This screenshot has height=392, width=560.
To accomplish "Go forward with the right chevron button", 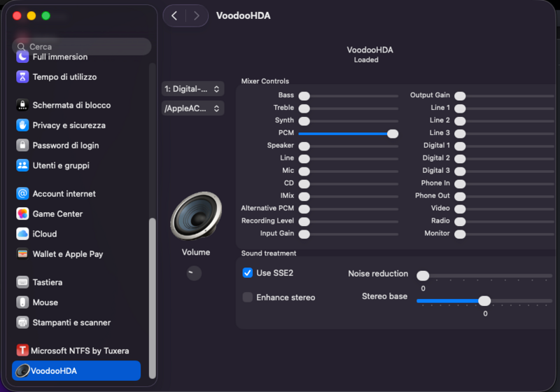I will [197, 15].
